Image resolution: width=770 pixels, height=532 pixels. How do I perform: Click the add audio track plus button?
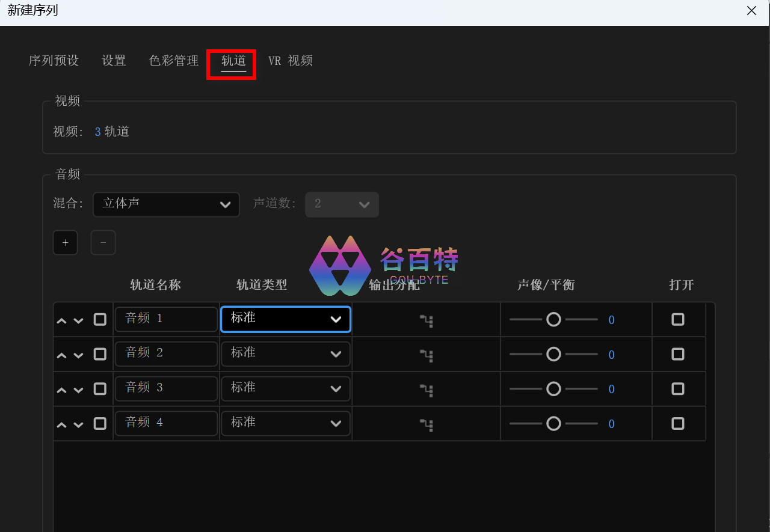pos(65,243)
